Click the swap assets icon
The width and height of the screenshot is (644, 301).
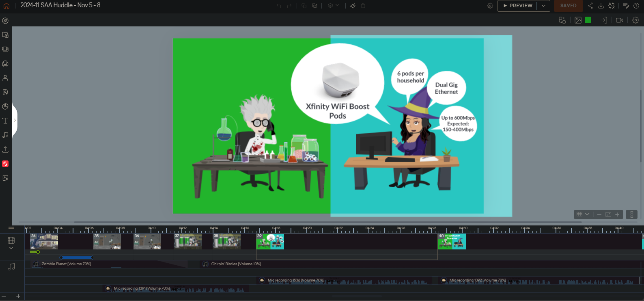(x=562, y=20)
